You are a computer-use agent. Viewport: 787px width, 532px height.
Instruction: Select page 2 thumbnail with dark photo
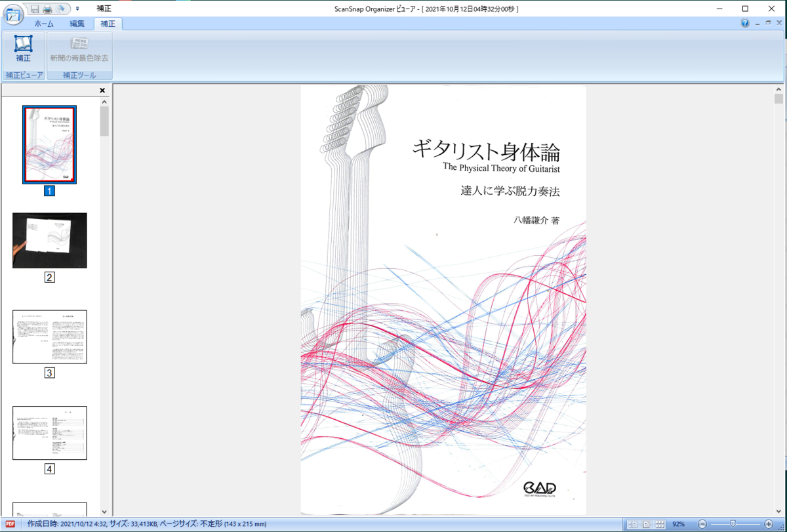(x=50, y=240)
